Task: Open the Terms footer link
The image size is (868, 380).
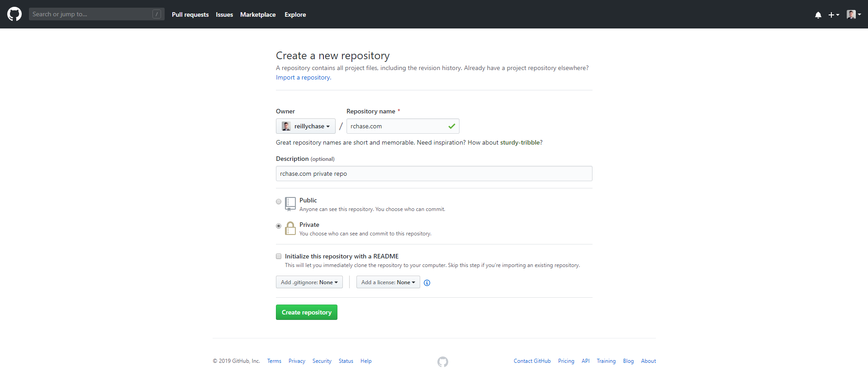Action: click(x=274, y=361)
